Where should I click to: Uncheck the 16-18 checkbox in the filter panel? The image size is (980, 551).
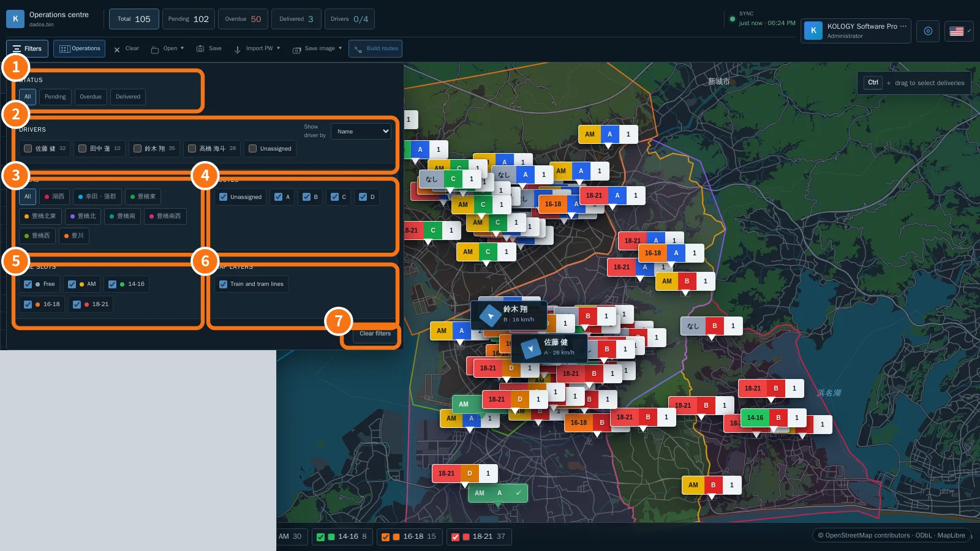point(28,304)
